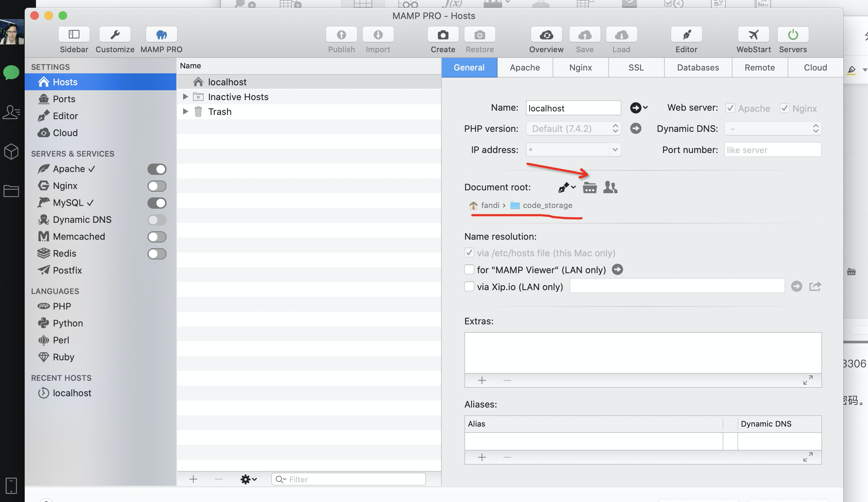
Task: Add an alias with plus button
Action: point(482,457)
